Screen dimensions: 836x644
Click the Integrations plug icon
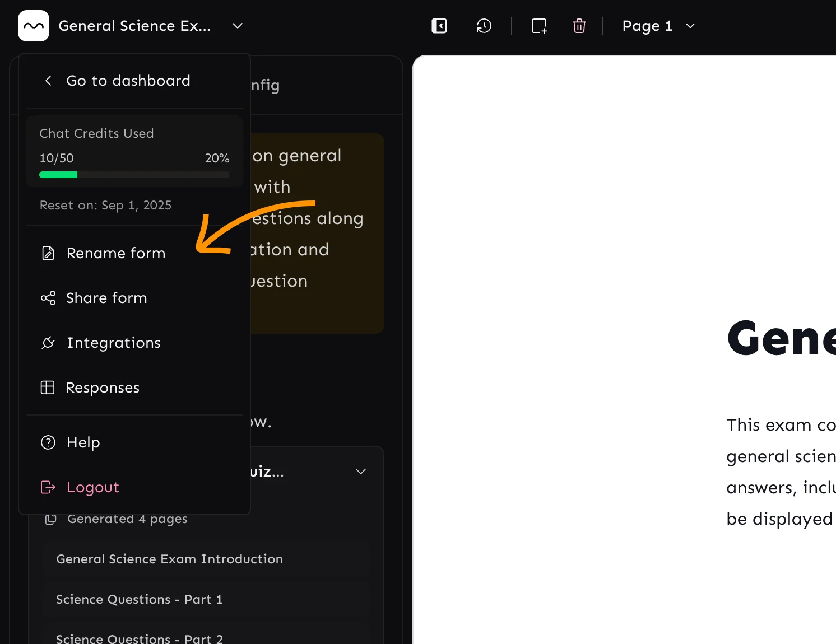pyautogui.click(x=48, y=343)
